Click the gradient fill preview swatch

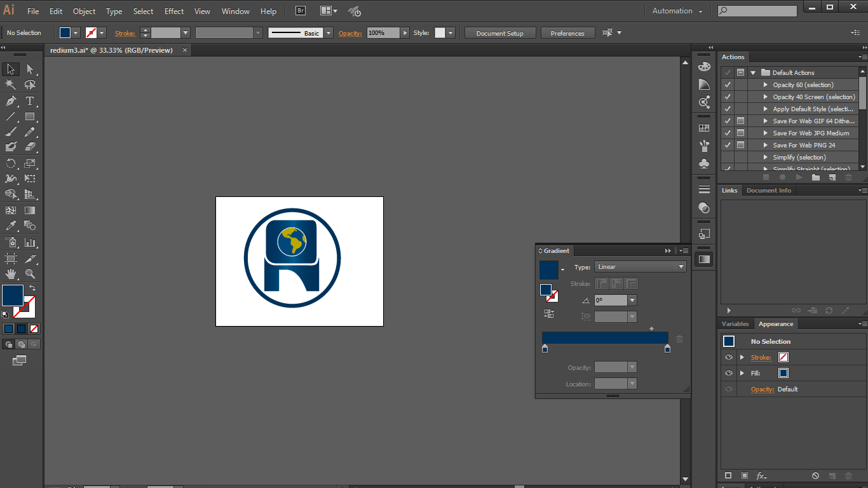click(549, 270)
